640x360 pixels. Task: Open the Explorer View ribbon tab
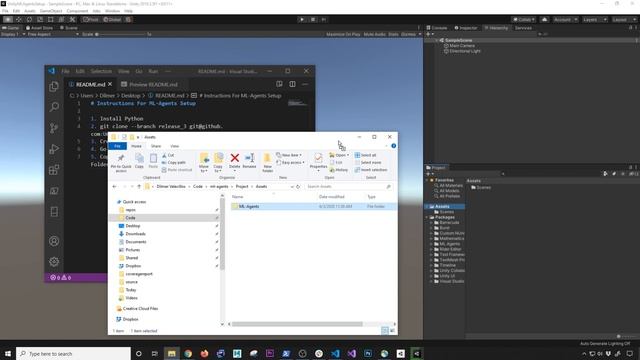pyautogui.click(x=174, y=146)
